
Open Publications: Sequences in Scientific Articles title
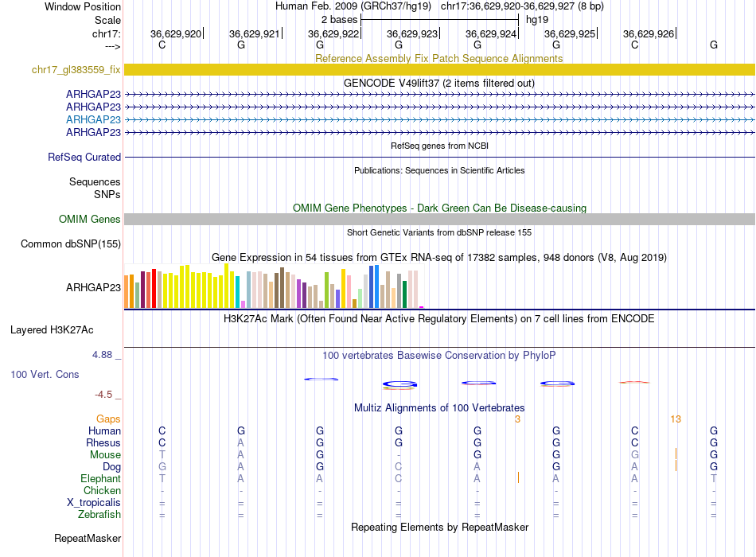[439, 170]
